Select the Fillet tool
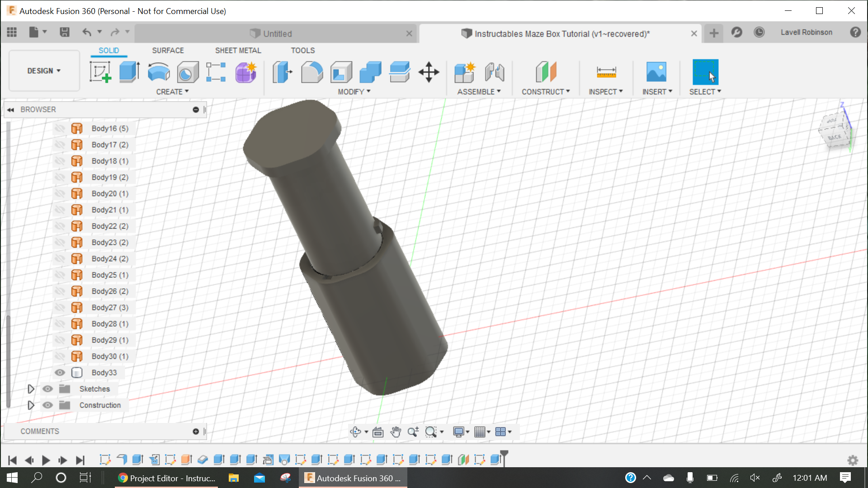Viewport: 868px width, 488px height. coord(312,72)
